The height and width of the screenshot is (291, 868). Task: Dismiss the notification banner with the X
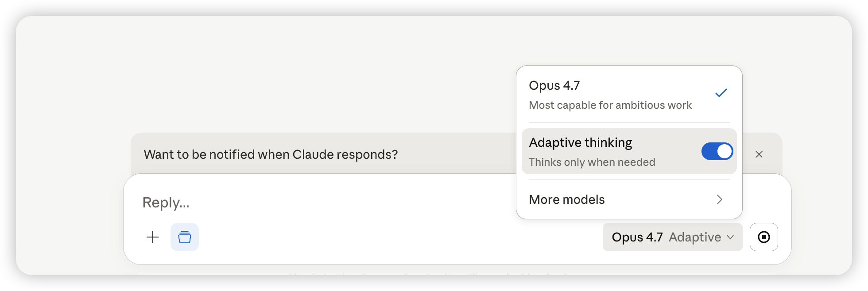point(759,154)
